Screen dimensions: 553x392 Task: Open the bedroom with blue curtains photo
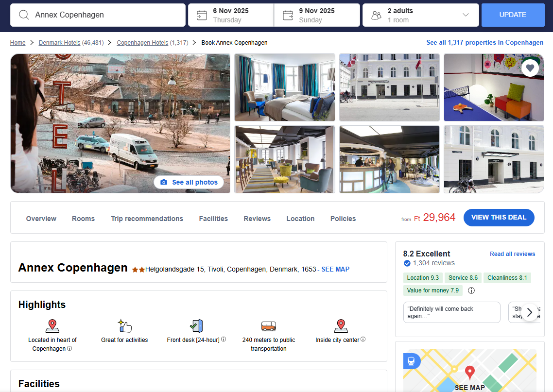pos(285,87)
